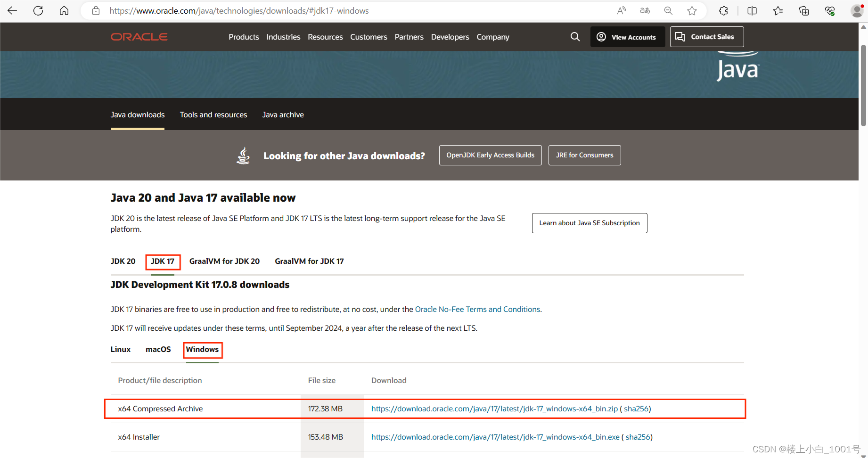The image size is (868, 458).
Task: Select 'x64 Compressed Archive' text
Action: point(160,409)
